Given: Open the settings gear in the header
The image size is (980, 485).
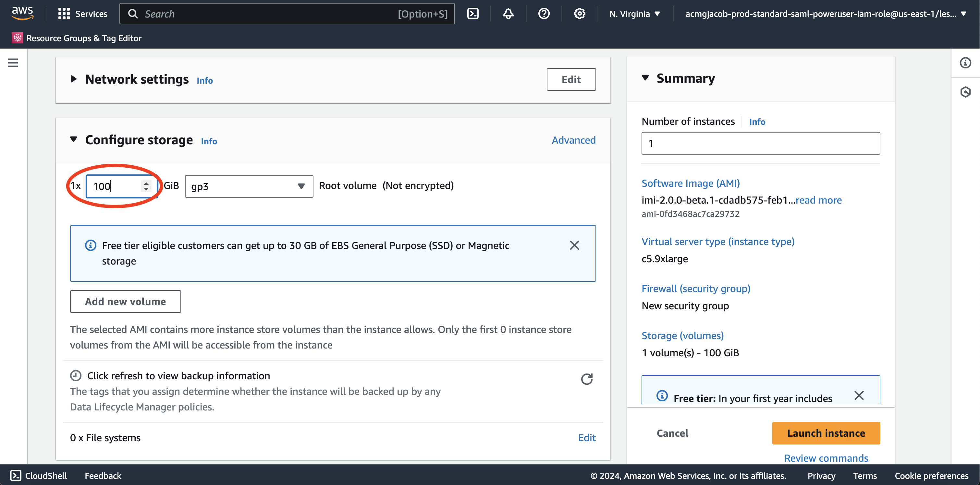Looking at the screenshot, I should pos(580,14).
